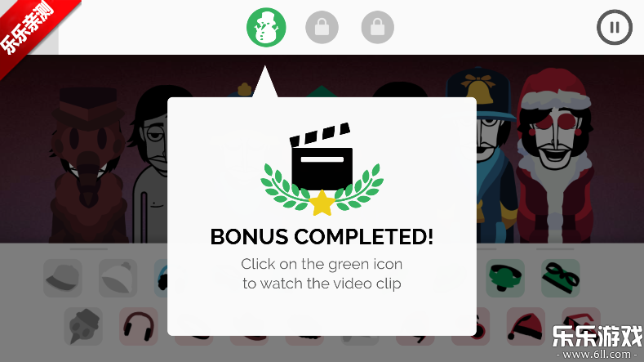Pause the game

615,28
